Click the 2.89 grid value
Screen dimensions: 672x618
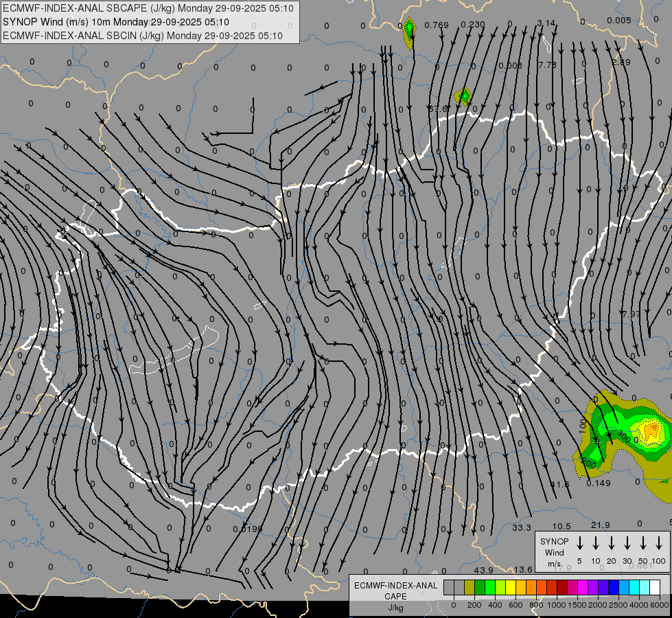pyautogui.click(x=621, y=62)
